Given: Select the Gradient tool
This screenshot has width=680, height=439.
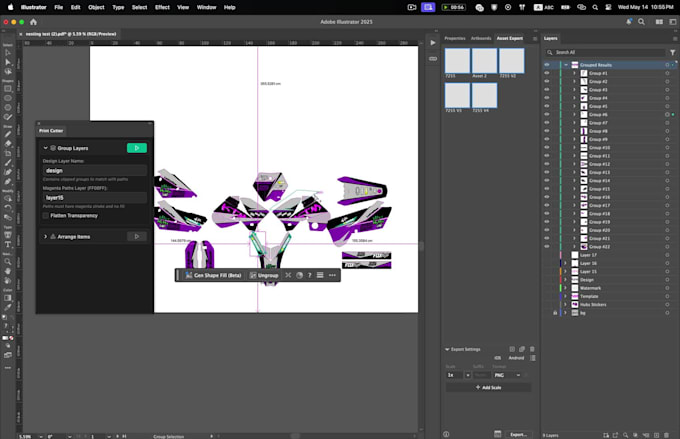Looking at the screenshot, I should [7, 298].
